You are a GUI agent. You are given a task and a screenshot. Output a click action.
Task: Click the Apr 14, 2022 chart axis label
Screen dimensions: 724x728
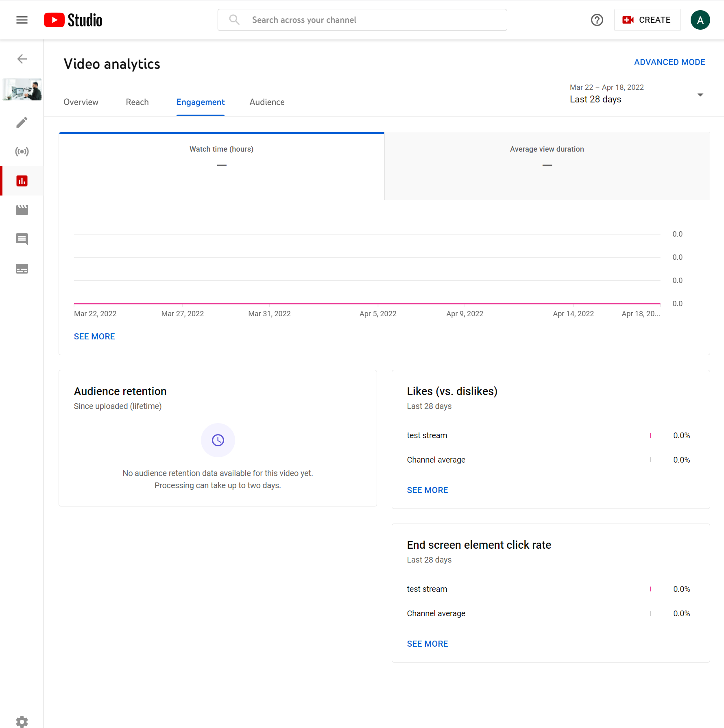[x=573, y=314]
